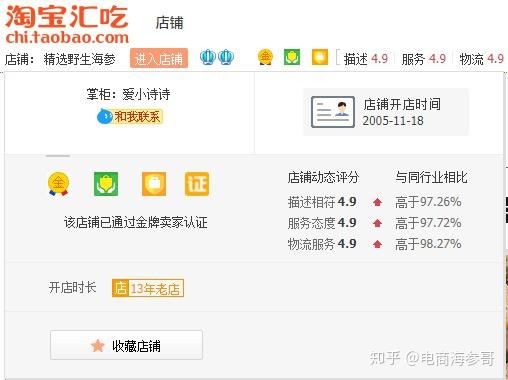
Task: Open the 店铺 heading next to logo
Action: click(x=169, y=23)
